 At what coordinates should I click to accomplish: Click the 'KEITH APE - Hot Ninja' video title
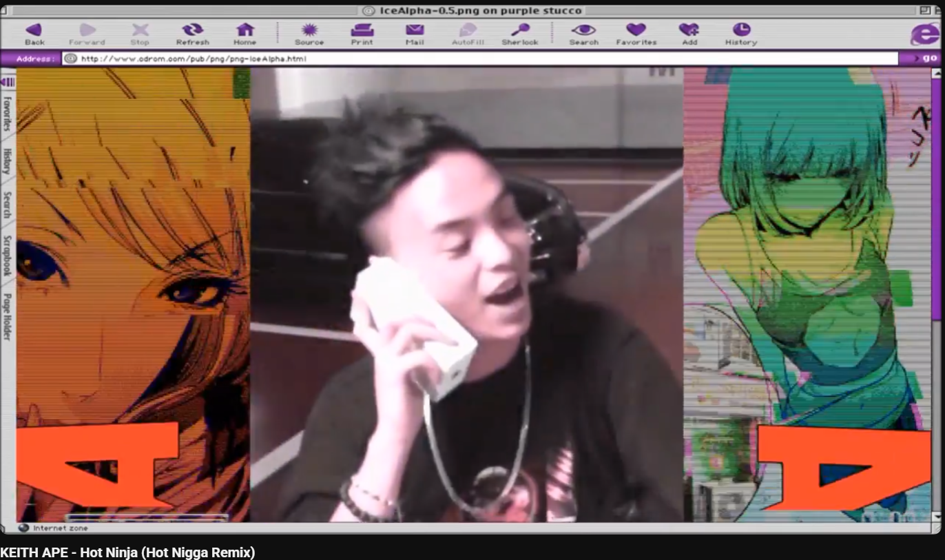(127, 552)
